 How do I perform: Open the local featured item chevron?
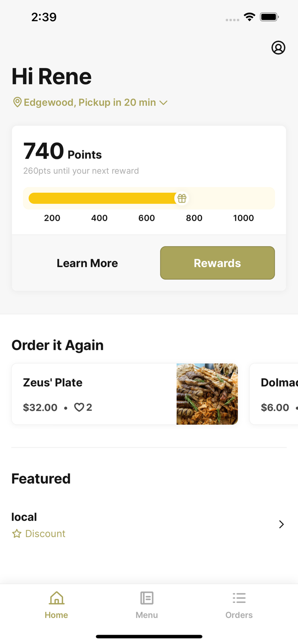tap(281, 524)
